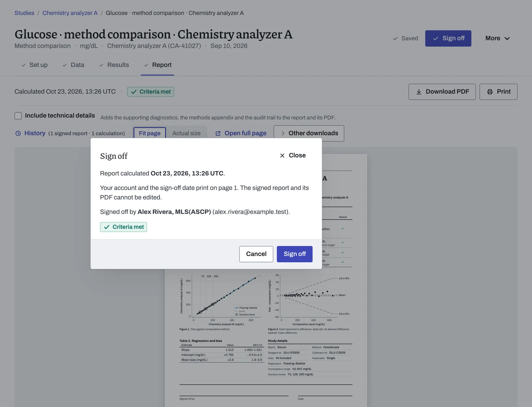The image size is (532, 407).
Task: Click the X icon next to Close
Action: [x=282, y=156]
